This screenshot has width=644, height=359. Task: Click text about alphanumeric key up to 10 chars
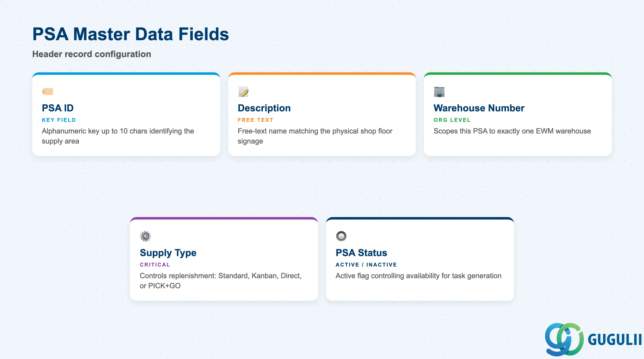[118, 136]
